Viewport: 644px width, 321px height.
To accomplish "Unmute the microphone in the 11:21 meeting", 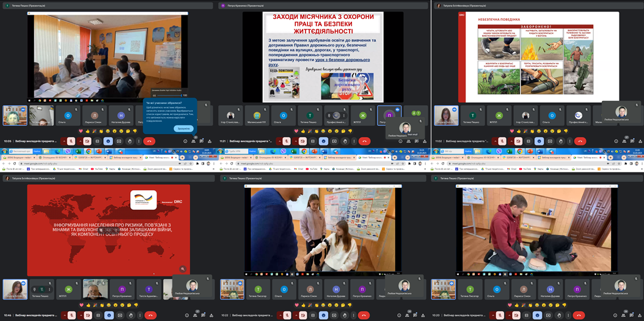I will pos(286,141).
